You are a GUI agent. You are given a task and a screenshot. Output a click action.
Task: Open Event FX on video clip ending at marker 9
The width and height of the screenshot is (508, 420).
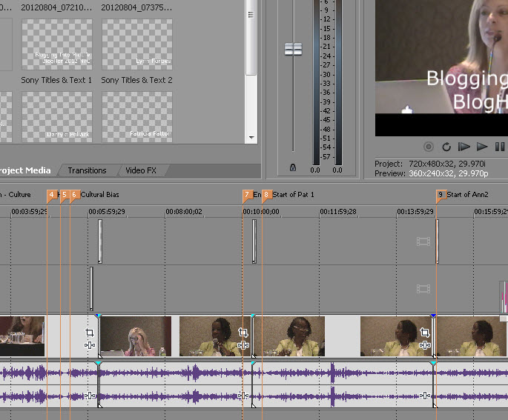pyautogui.click(x=425, y=345)
